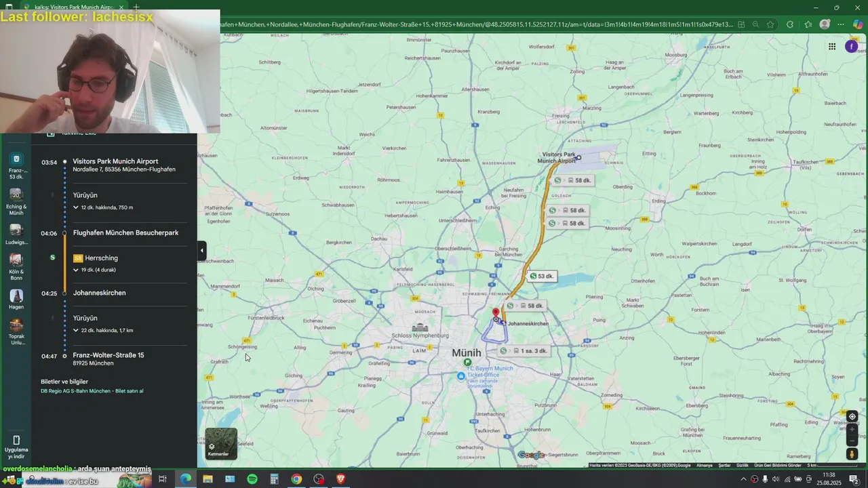868x488 pixels.
Task: Open Calculator from the taskbar
Action: pos(275,479)
